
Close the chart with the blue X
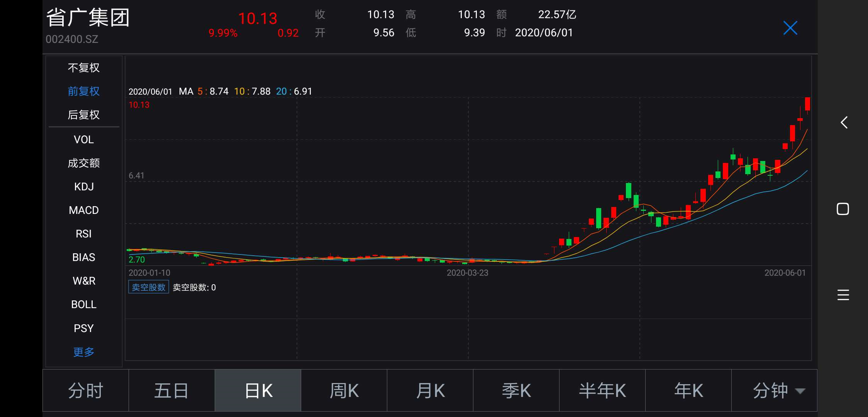(x=790, y=28)
